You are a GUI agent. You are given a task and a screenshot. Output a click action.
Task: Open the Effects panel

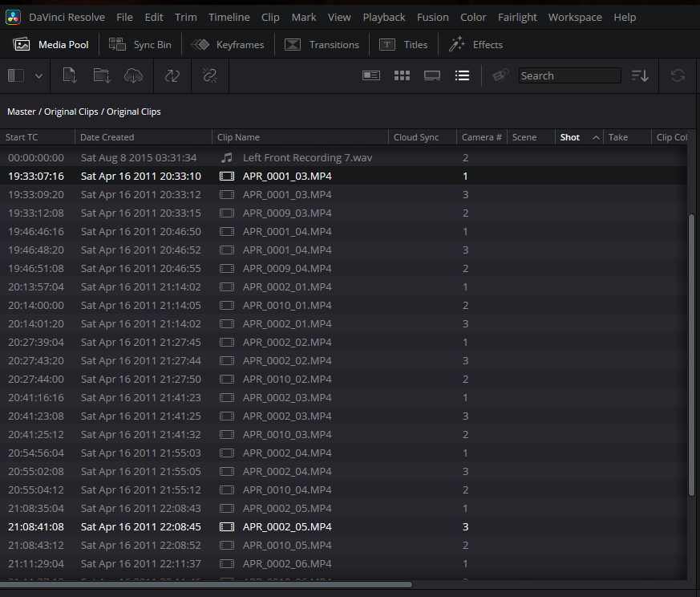475,45
